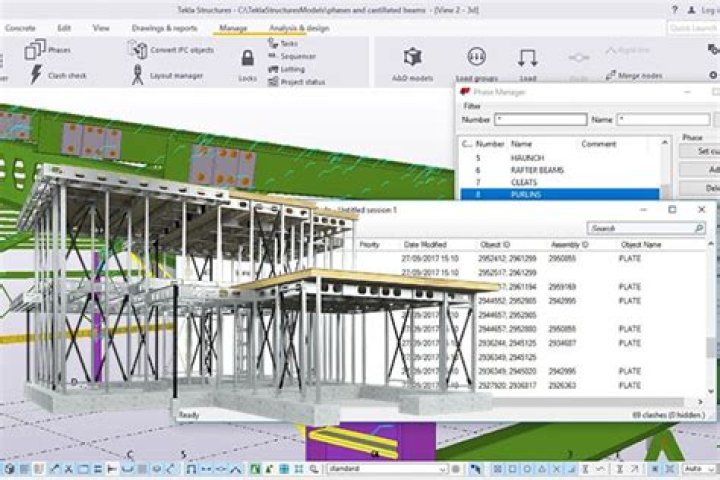The width and height of the screenshot is (720, 480).
Task: Open the standard selection filter dropdown
Action: point(387,469)
